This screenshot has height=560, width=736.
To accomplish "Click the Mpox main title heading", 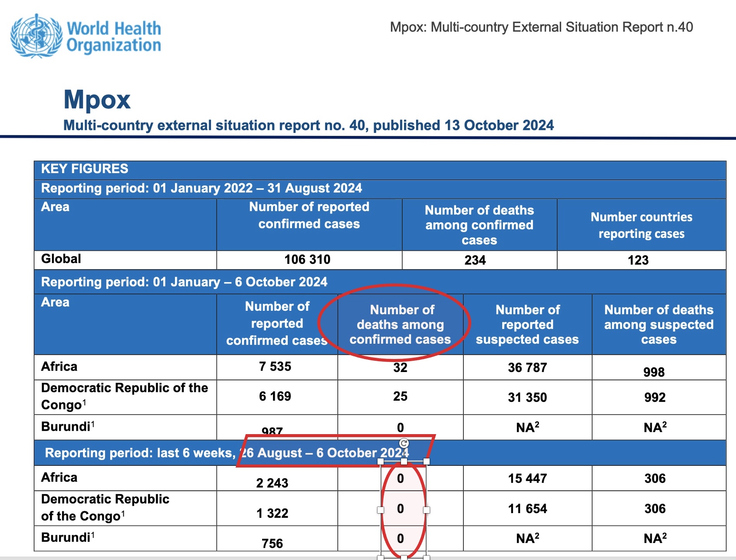I will click(x=97, y=99).
